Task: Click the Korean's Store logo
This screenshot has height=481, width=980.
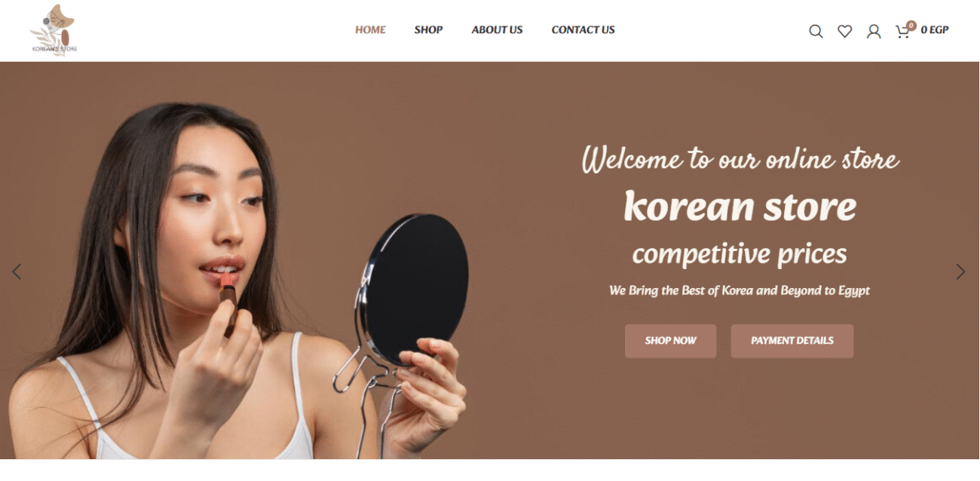Action: [54, 30]
